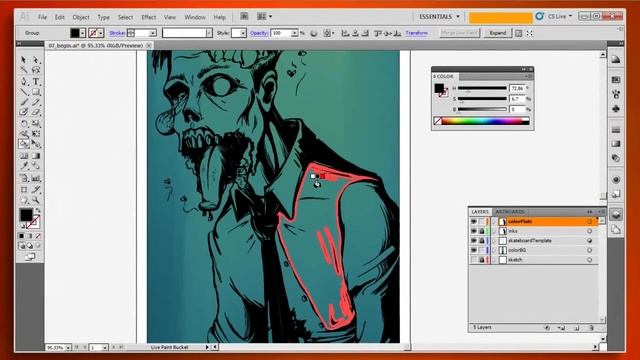Click the Delete Selection trash icon in Layers
The image size is (640, 360).
[x=591, y=327]
